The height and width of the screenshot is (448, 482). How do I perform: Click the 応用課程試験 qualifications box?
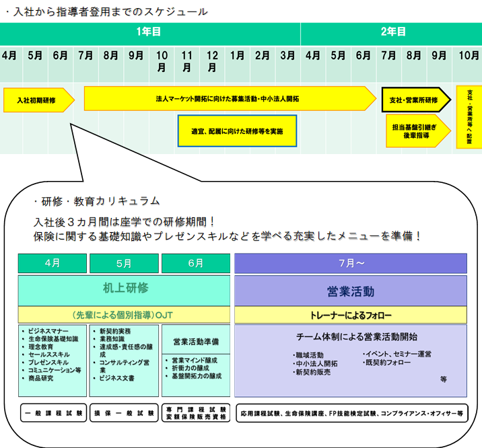(x=351, y=413)
